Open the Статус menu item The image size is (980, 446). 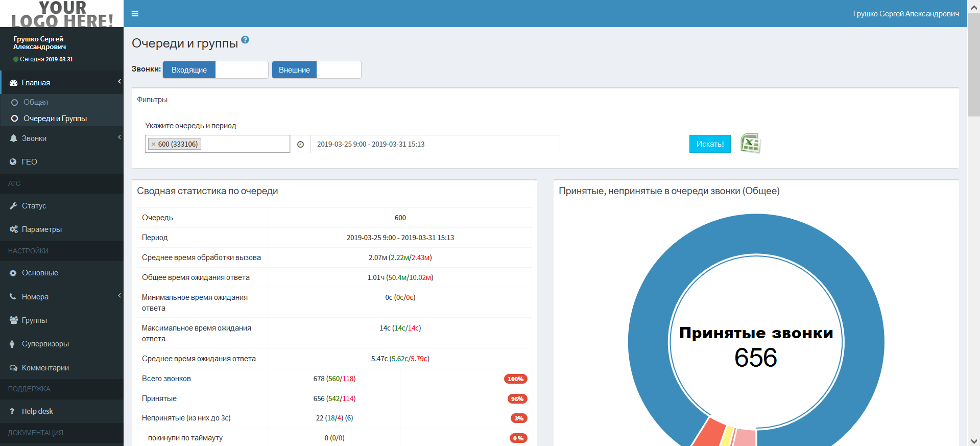62,206
